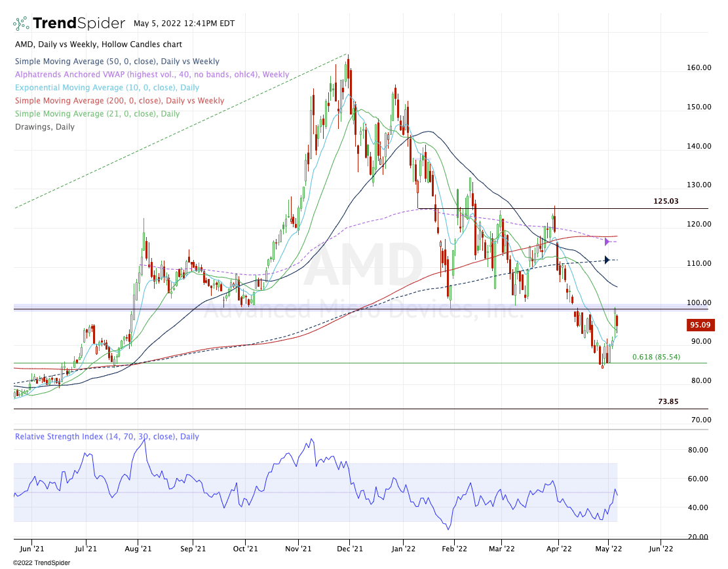The height and width of the screenshot is (569, 728).
Task: Click the Feb '22 date axis label
Action: (455, 549)
